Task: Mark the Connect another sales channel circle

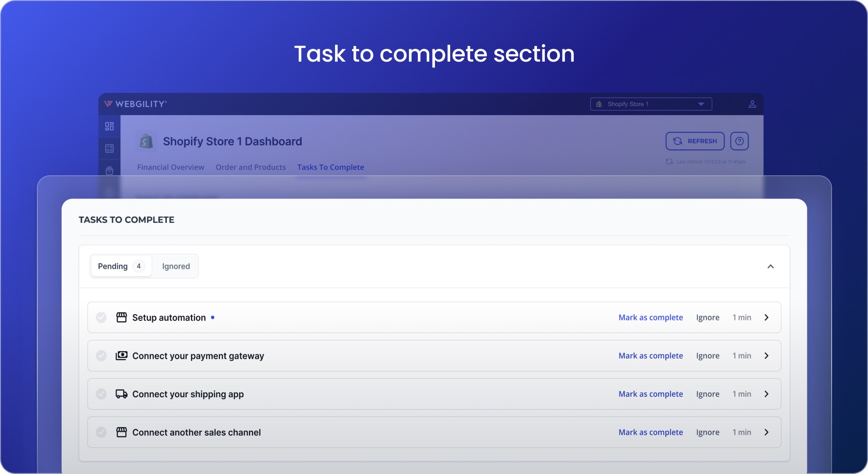Action: coord(101,432)
